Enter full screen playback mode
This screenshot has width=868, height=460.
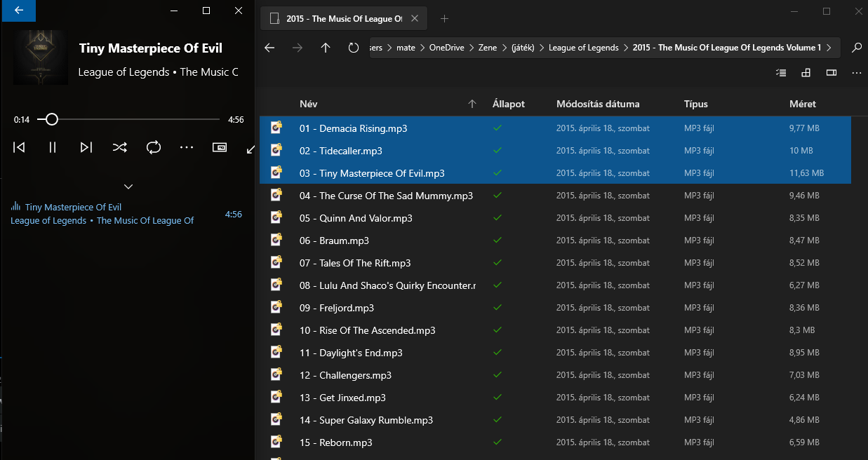click(x=250, y=149)
